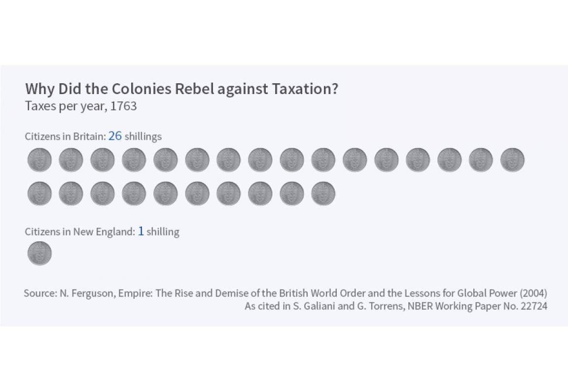Image resolution: width=568 pixels, height=392 pixels.
Task: Pick the second coin in Britain's second row
Action: tap(71, 193)
